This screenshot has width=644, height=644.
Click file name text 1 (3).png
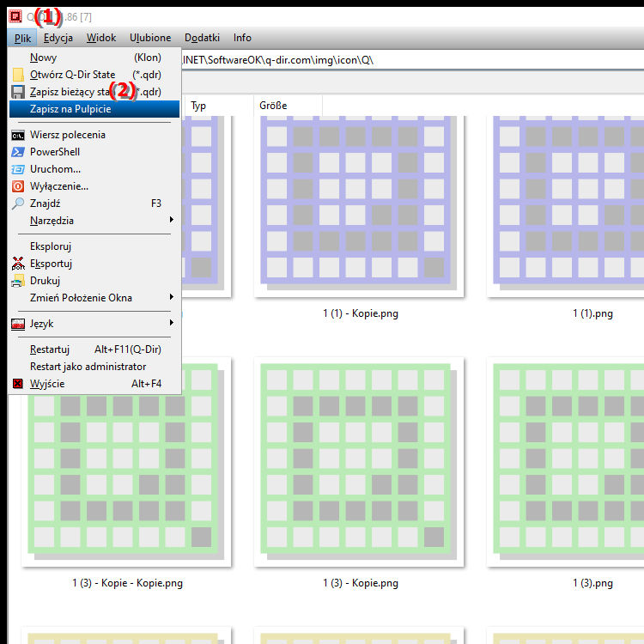pyautogui.click(x=592, y=583)
